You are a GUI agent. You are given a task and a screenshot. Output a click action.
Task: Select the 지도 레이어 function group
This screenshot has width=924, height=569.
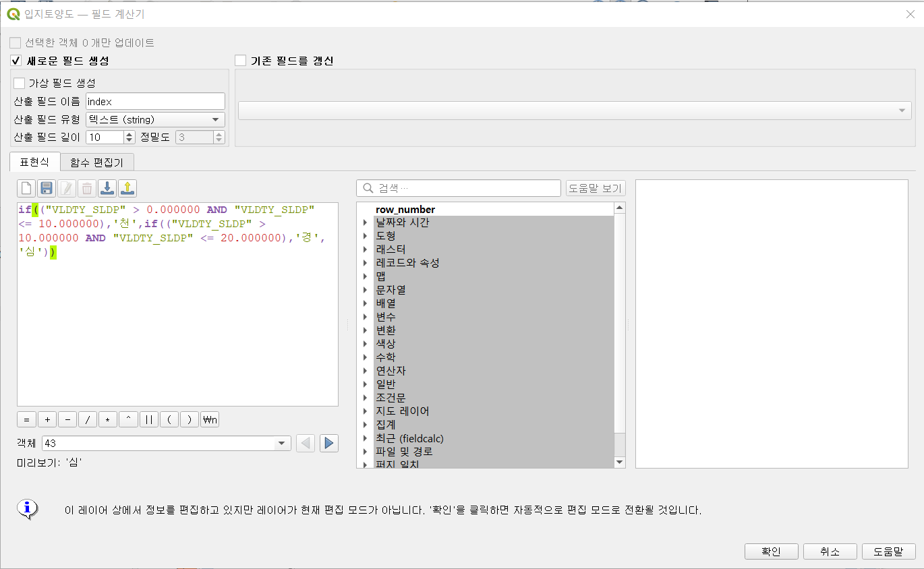[403, 411]
